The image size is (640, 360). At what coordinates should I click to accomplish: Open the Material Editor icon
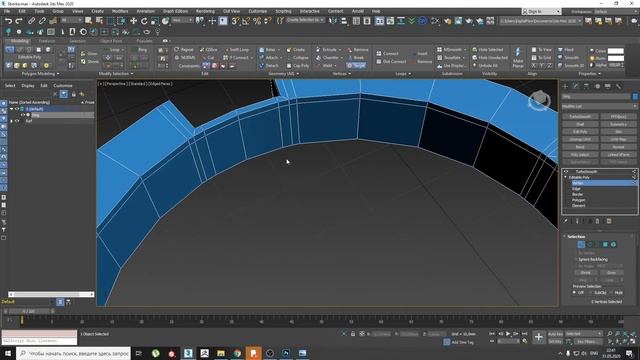click(x=435, y=21)
